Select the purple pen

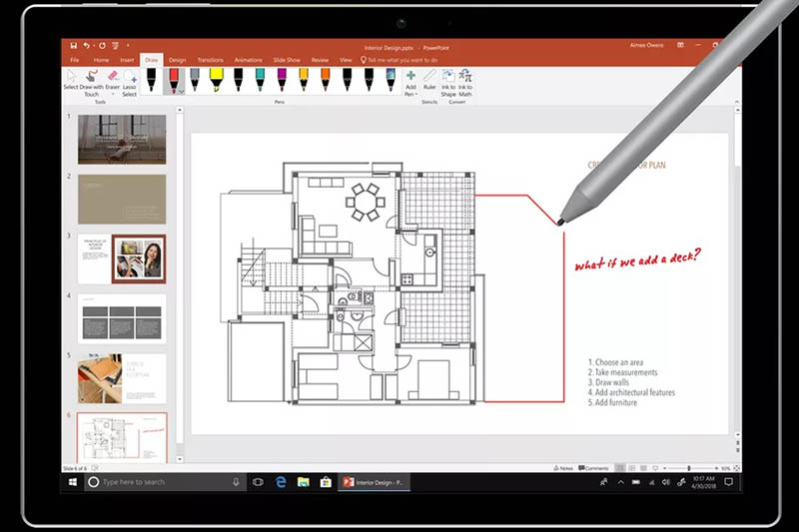point(282,81)
